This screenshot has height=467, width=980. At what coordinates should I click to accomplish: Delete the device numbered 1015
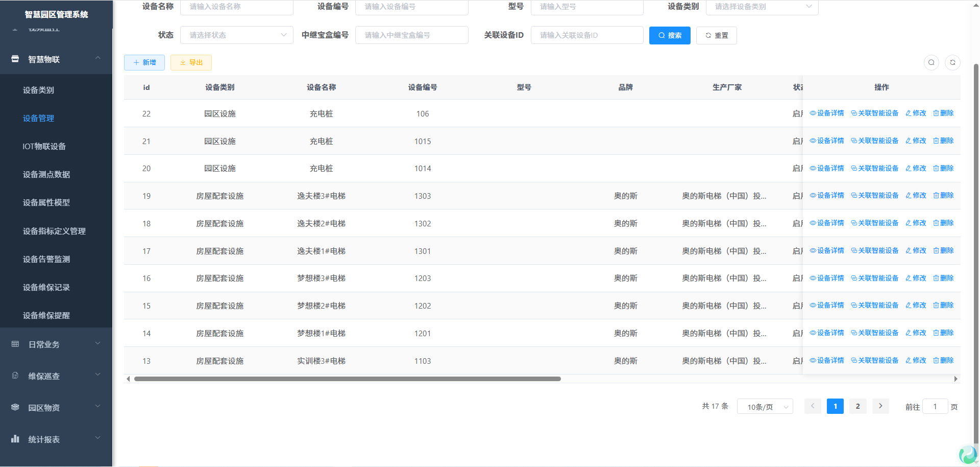pos(943,141)
